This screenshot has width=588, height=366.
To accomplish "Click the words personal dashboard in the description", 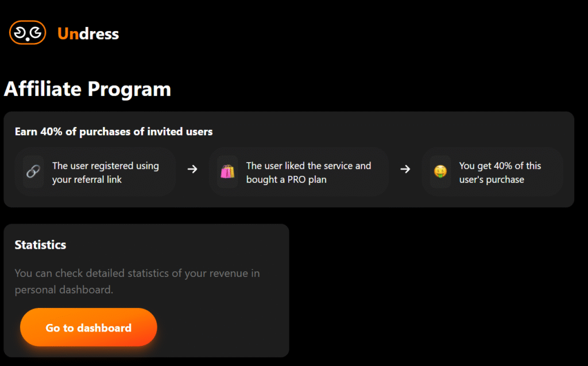I will coord(63,290).
